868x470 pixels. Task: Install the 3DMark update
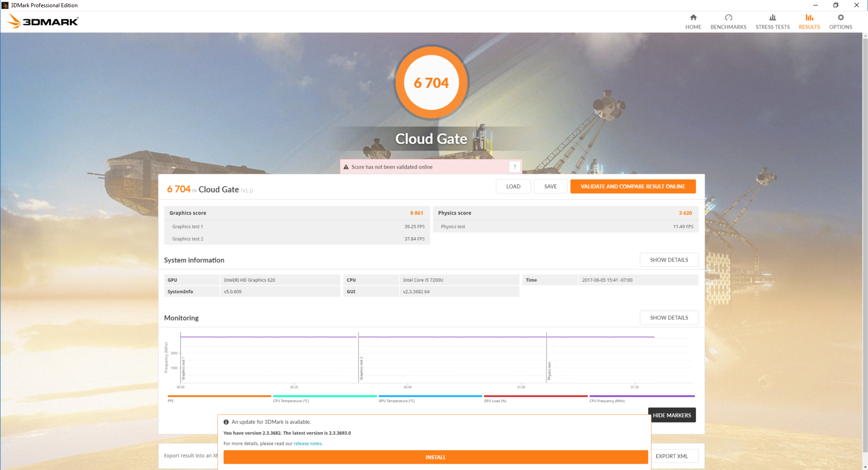point(435,457)
